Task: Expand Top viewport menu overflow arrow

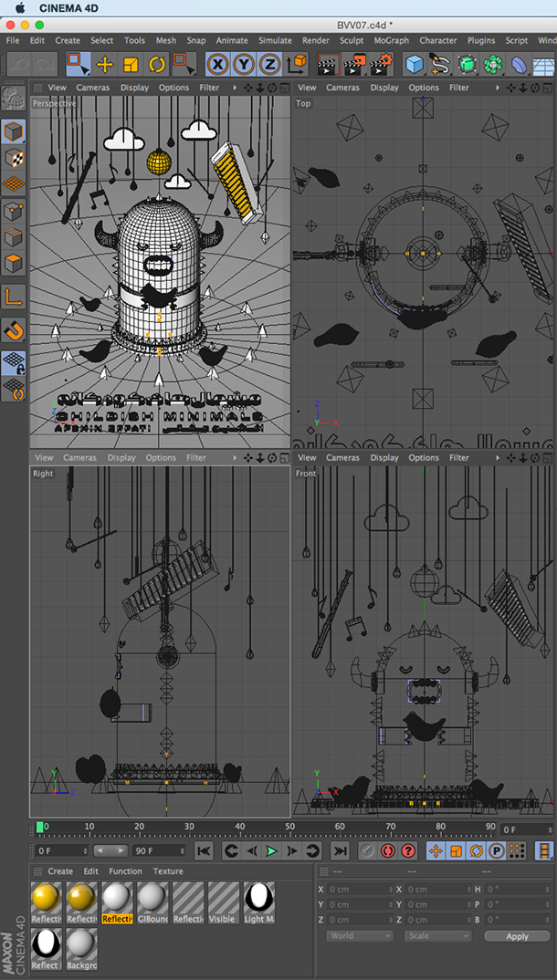Action: [498, 88]
